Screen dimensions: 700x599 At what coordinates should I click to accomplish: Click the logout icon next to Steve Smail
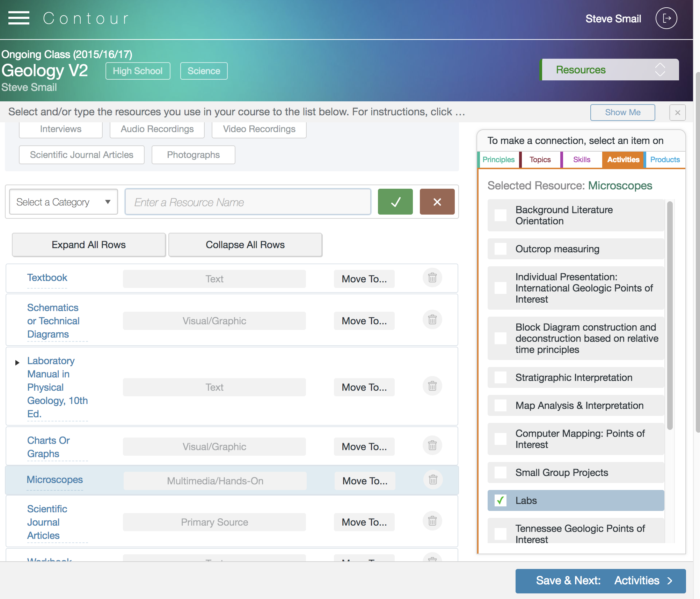click(666, 18)
